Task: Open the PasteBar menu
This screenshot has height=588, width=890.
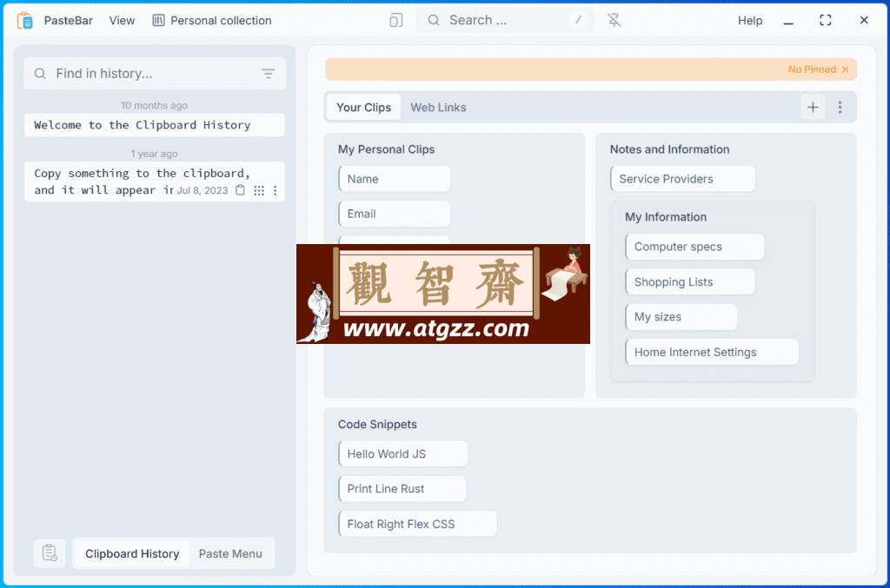Action: [68, 21]
